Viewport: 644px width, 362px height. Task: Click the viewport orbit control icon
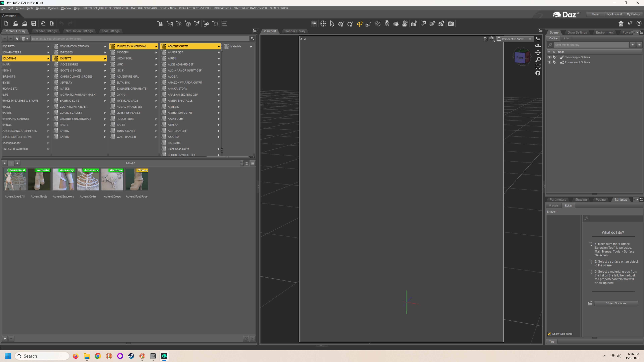538,46
